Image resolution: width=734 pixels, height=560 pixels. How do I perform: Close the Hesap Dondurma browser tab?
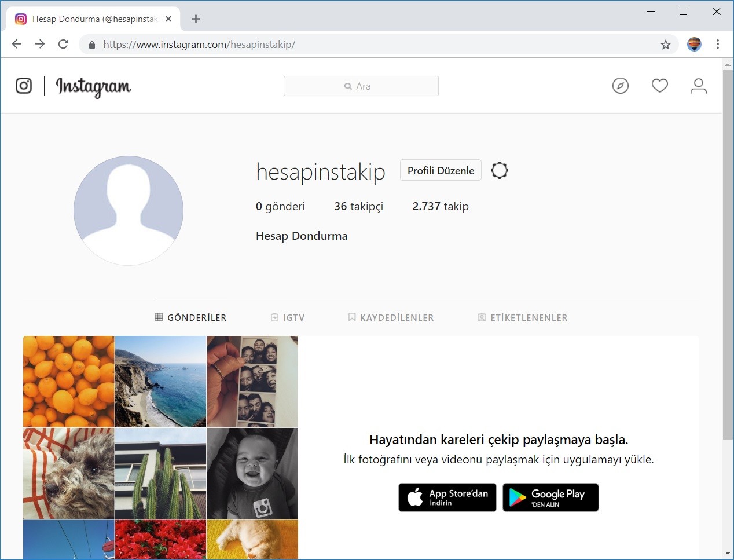(168, 19)
